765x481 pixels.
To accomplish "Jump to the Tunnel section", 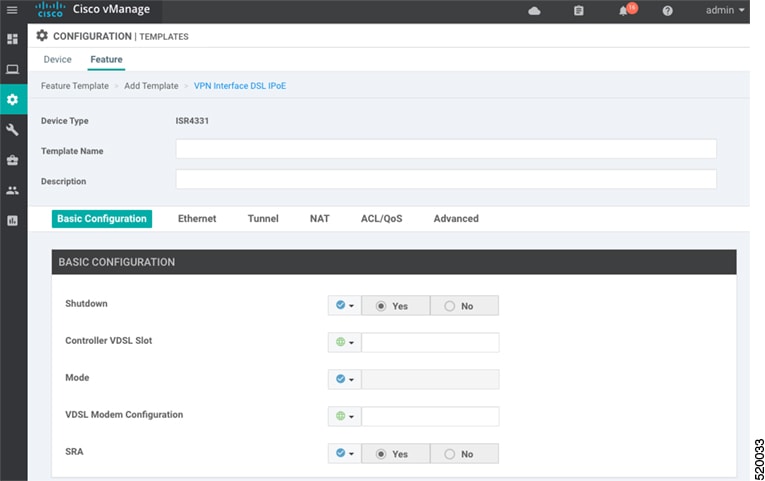I will point(263,219).
